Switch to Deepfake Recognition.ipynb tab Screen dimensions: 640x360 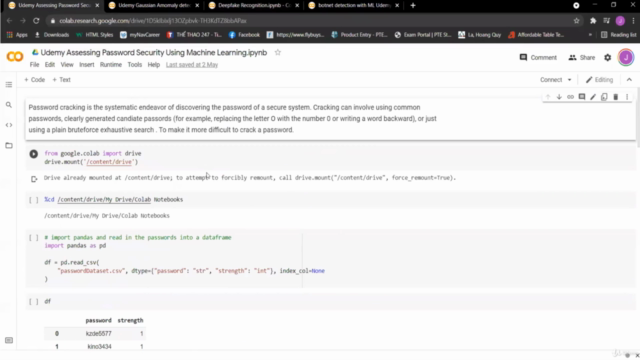click(253, 5)
